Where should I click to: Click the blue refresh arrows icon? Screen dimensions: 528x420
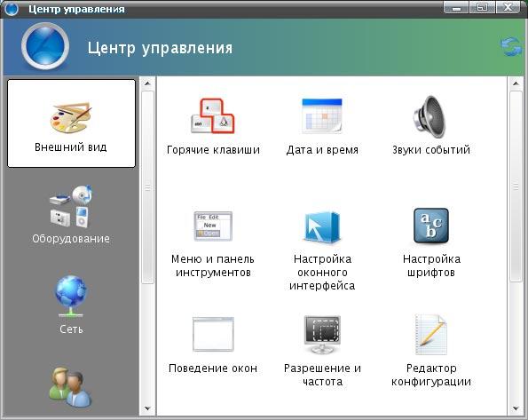coord(511,47)
